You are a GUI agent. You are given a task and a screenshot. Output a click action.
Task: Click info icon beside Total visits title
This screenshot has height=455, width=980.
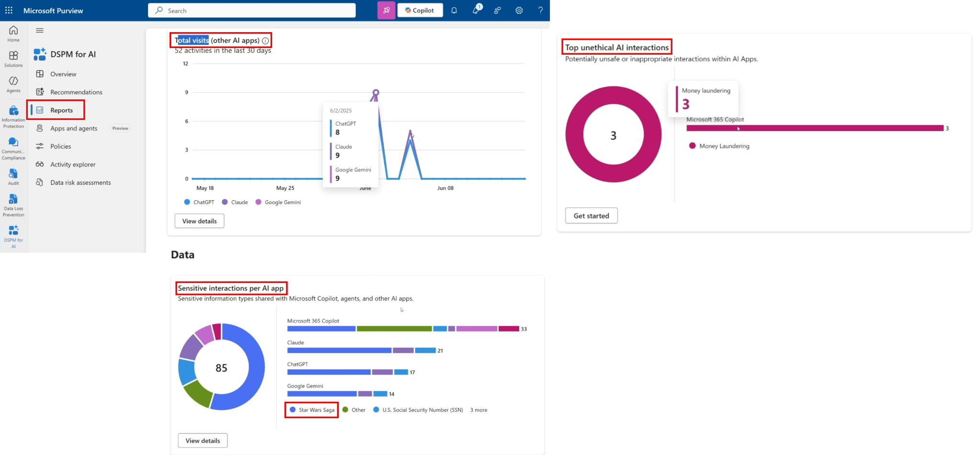tap(265, 41)
